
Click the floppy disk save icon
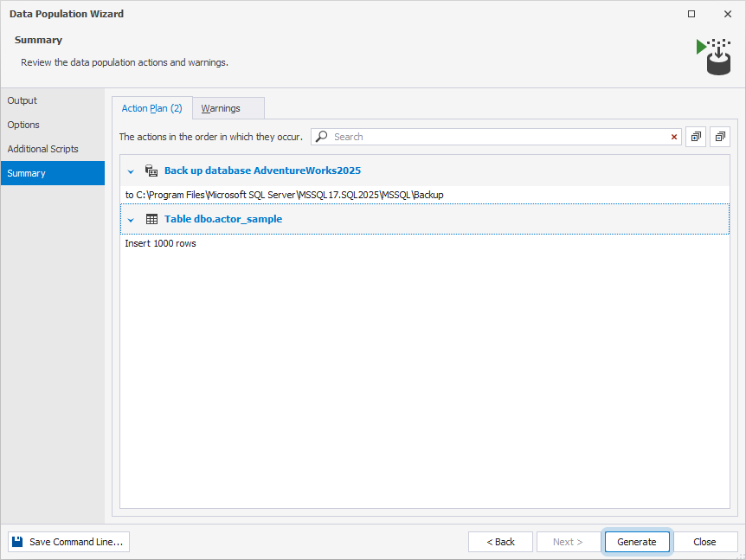point(17,542)
